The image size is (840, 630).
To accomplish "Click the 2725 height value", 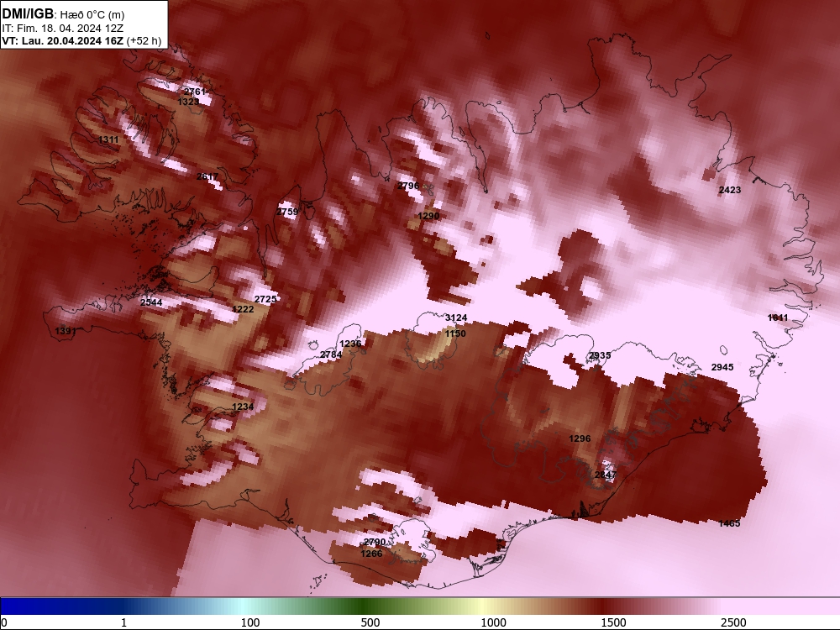I will (265, 300).
